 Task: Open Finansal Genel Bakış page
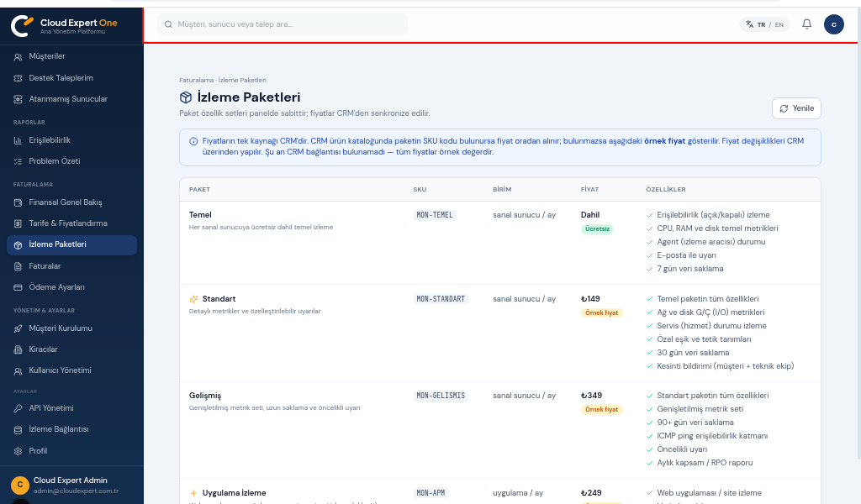click(x=72, y=202)
